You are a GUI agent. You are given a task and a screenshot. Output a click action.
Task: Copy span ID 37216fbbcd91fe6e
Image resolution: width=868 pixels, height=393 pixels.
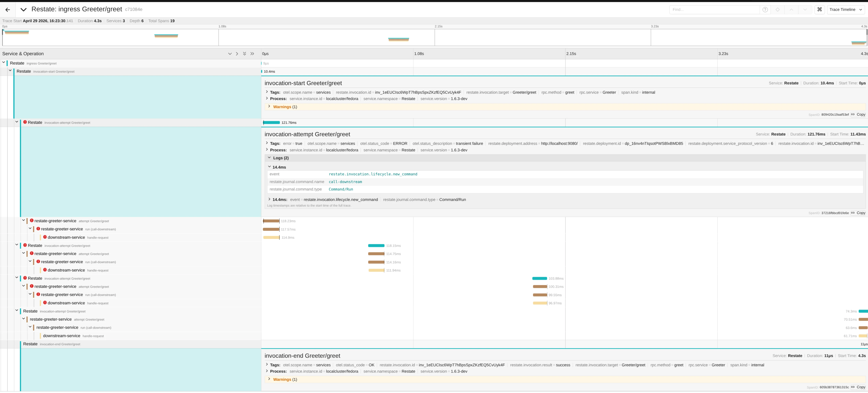[x=861, y=213]
